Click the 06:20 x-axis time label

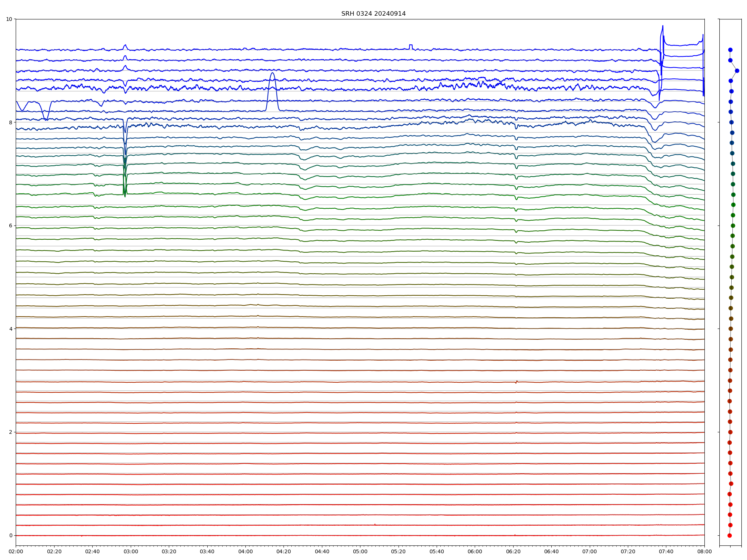[513, 551]
